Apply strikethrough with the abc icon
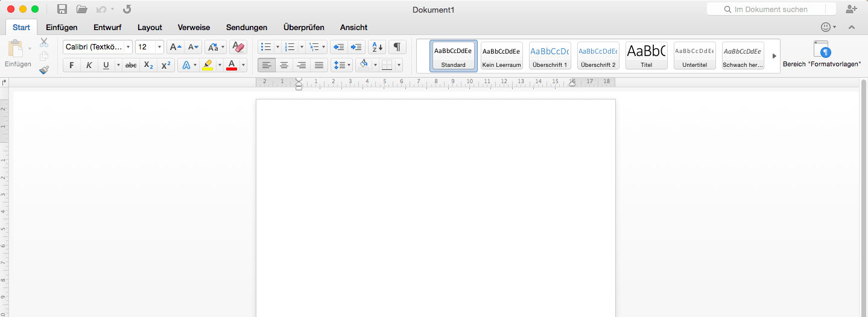 (x=131, y=65)
